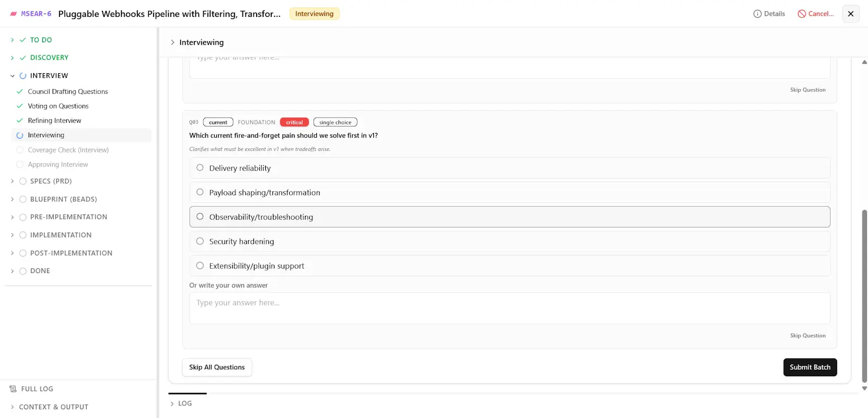Viewport: 868px width, 418px height.
Task: Select the Interviewing step in sidebar
Action: [81, 135]
